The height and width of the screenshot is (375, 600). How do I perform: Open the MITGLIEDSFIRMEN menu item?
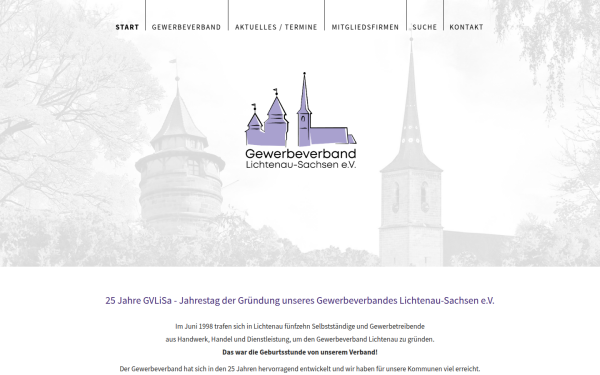click(365, 27)
